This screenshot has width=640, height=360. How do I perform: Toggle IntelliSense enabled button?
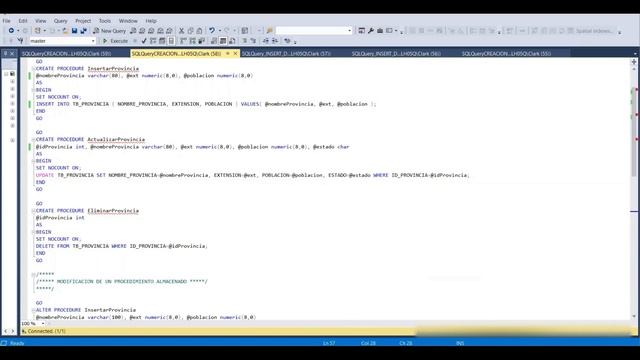tap(171, 41)
